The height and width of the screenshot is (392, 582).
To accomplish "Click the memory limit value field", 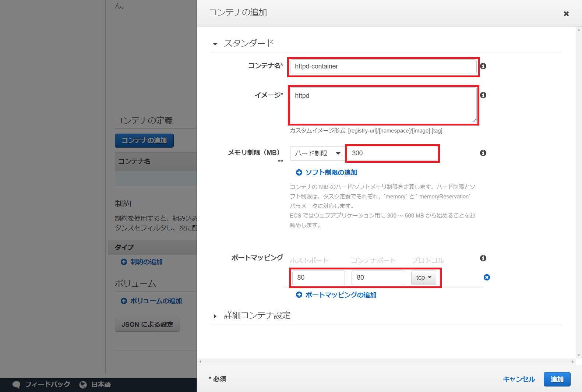I will coord(392,153).
